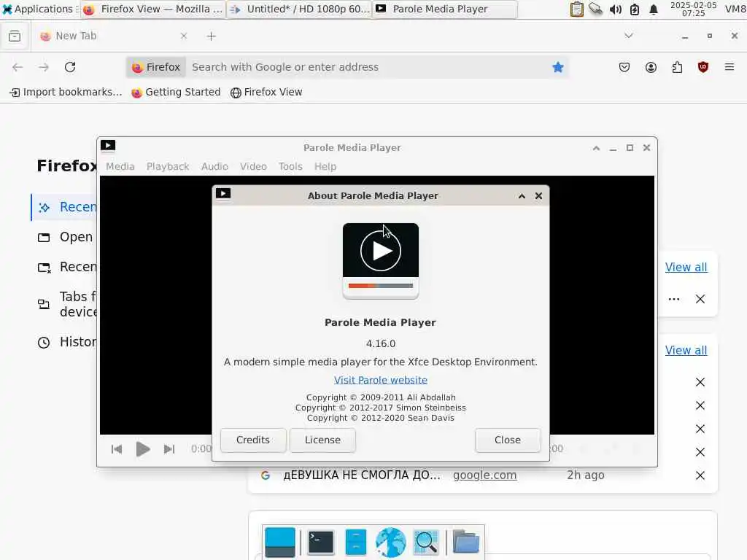Roll up Parole main window with arrow icon
The height and width of the screenshot is (560, 747).
click(596, 148)
